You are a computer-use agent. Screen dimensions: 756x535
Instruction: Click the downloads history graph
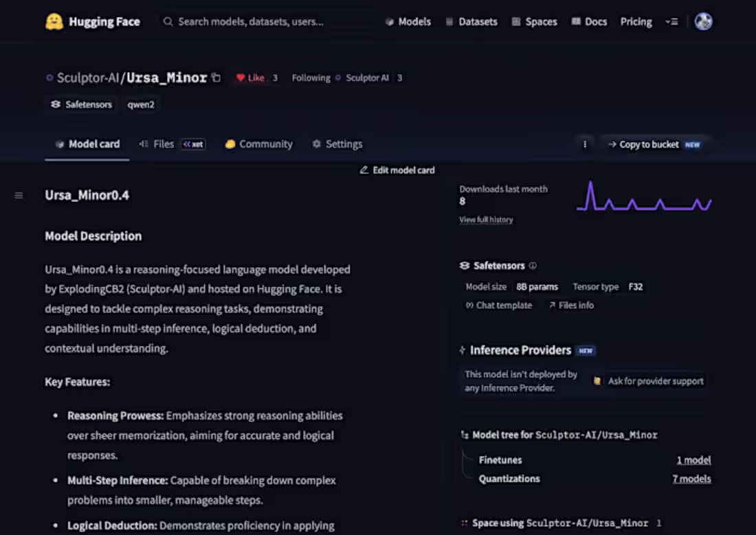644,196
